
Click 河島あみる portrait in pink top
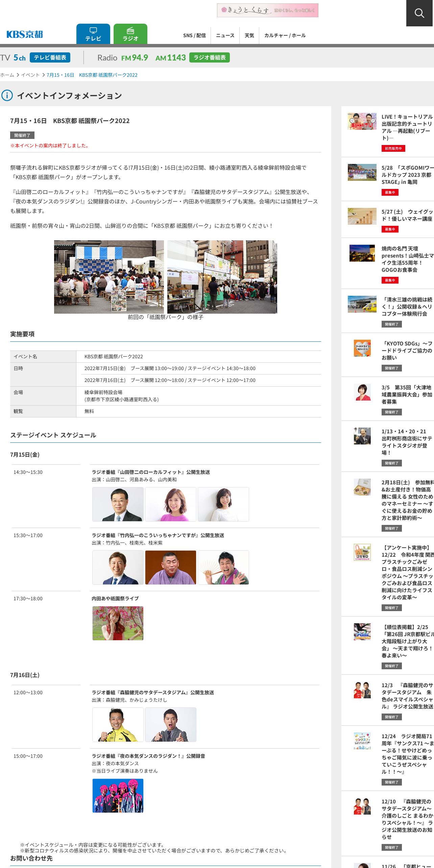[171, 504]
